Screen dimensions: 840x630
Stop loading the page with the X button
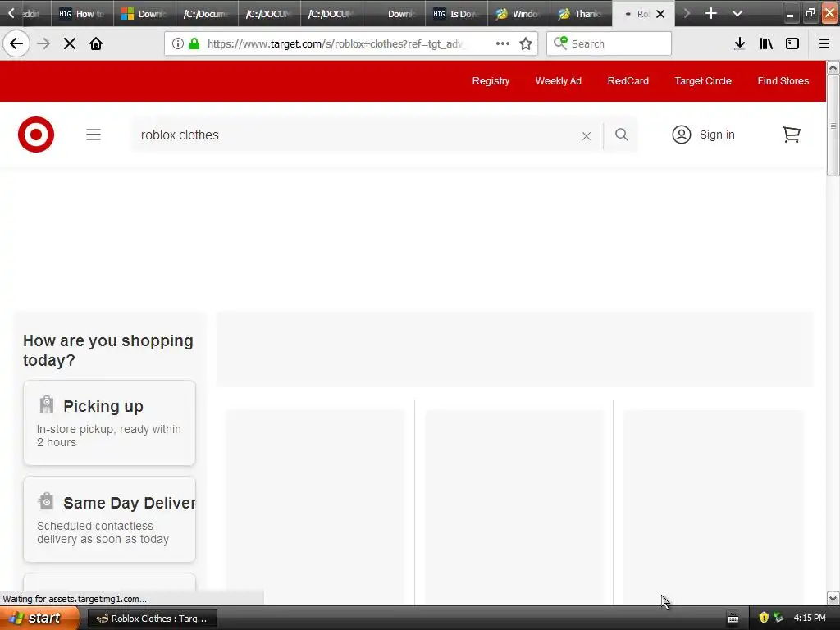tap(70, 43)
